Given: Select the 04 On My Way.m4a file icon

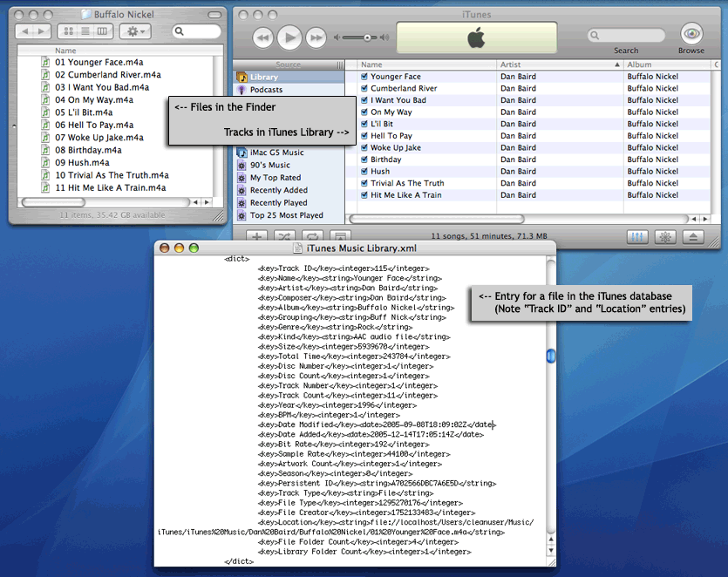Looking at the screenshot, I should click(45, 99).
